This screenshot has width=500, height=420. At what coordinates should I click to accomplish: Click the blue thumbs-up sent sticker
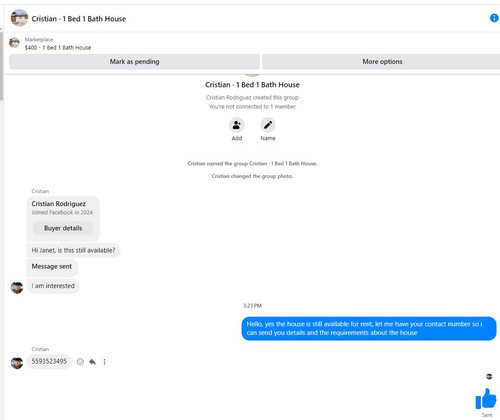tap(486, 398)
